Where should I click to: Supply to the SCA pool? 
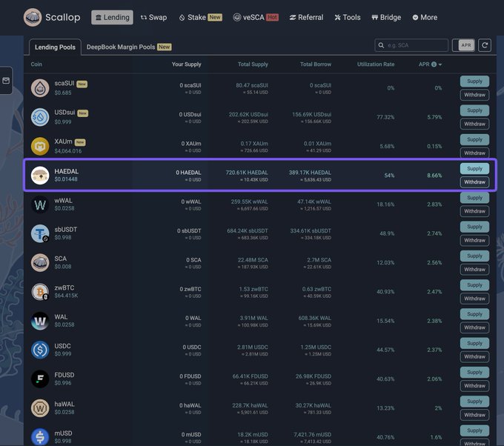pos(474,256)
